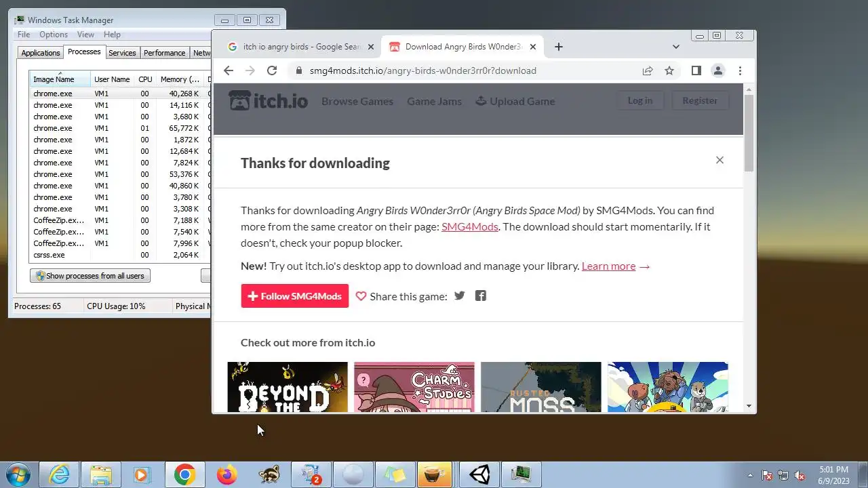Sort processes by the Image Name column
This screenshot has height=488, width=868.
point(60,79)
